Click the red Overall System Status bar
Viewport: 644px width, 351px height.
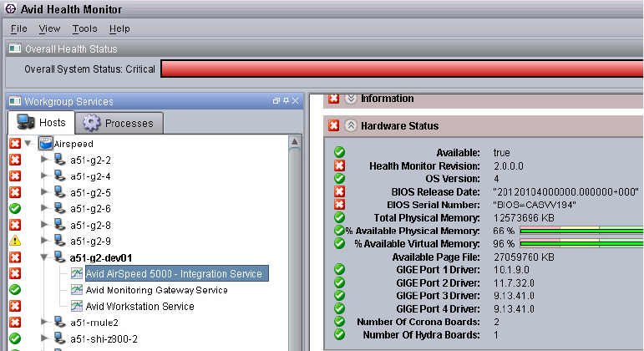pos(402,69)
